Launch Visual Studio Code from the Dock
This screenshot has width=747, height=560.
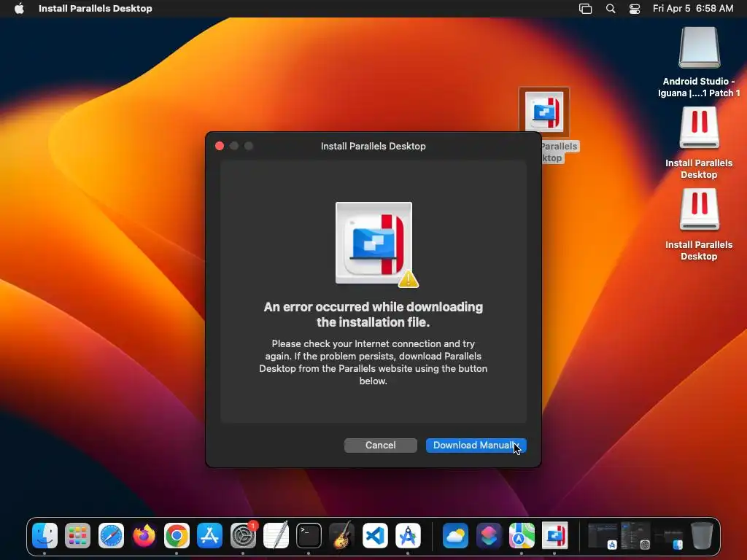[375, 536]
